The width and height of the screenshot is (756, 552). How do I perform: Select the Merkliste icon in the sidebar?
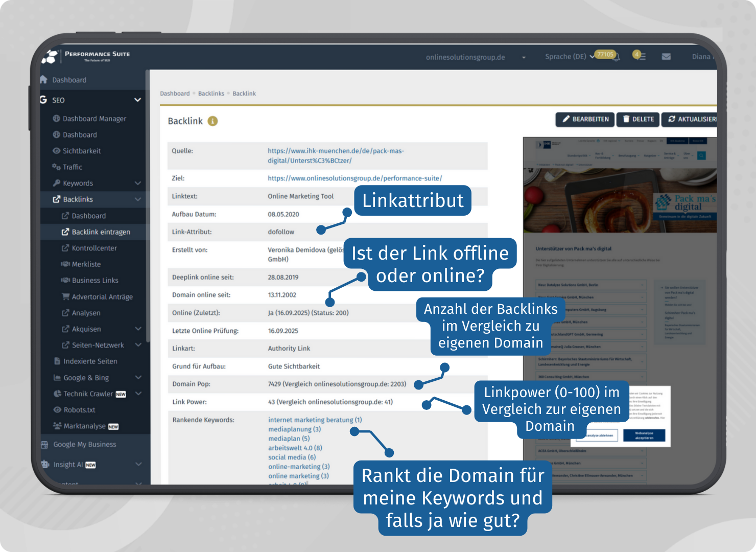point(65,264)
